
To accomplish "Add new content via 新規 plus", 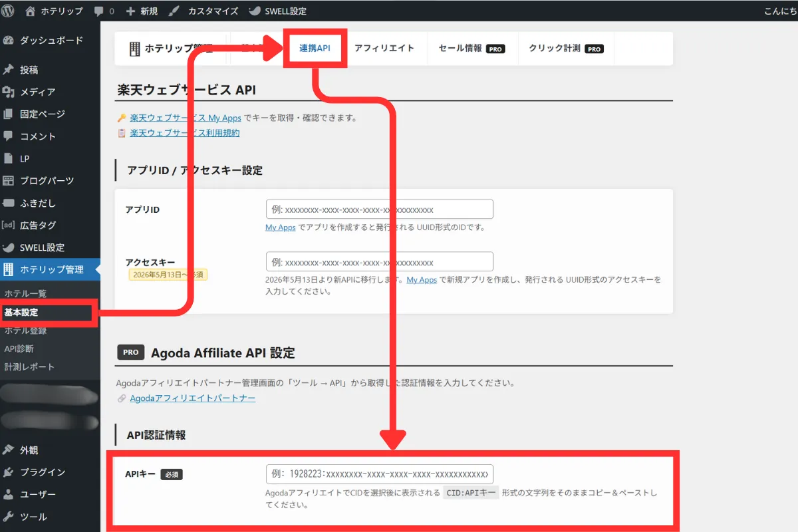I will click(x=130, y=11).
